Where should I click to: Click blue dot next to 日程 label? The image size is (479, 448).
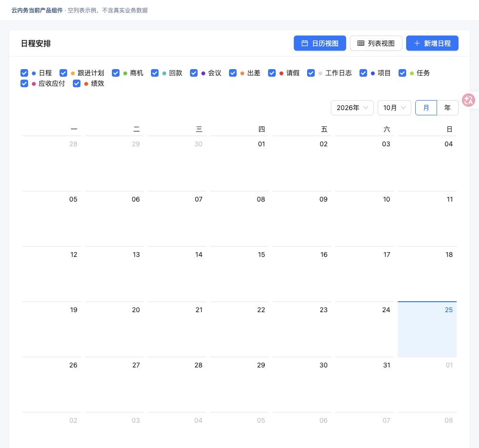point(34,73)
